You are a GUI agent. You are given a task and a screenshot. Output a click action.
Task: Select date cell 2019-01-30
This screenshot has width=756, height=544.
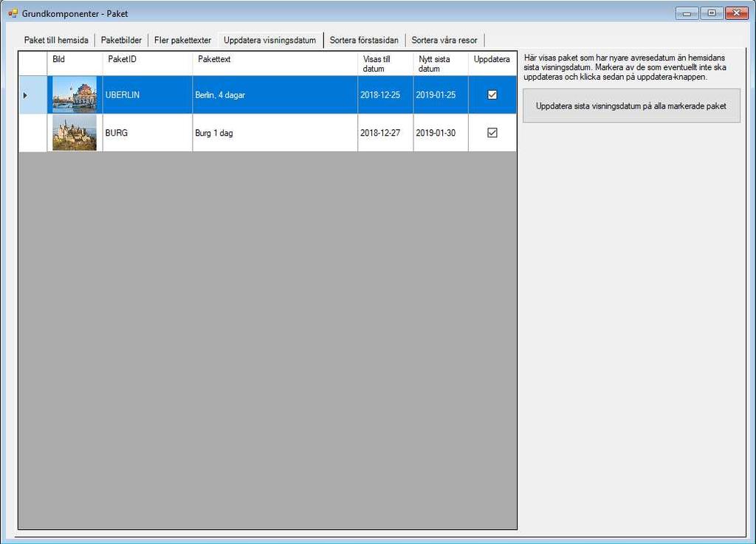point(441,133)
